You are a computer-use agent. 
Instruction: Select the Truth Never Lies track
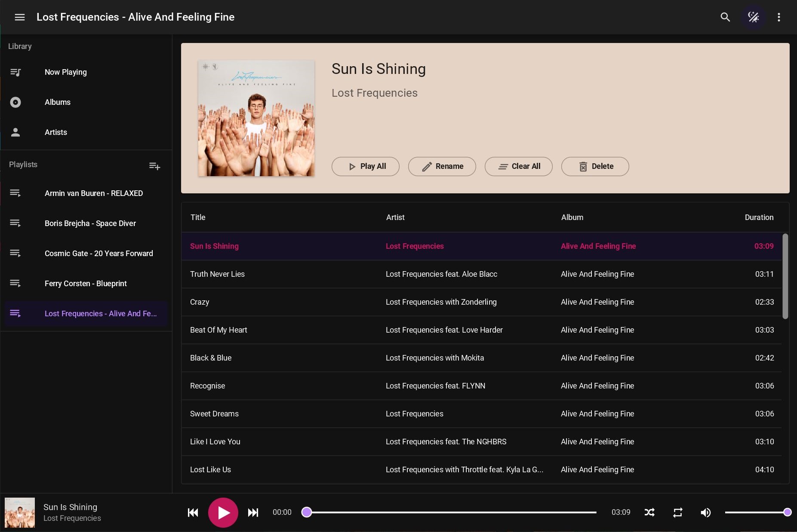tap(481, 274)
